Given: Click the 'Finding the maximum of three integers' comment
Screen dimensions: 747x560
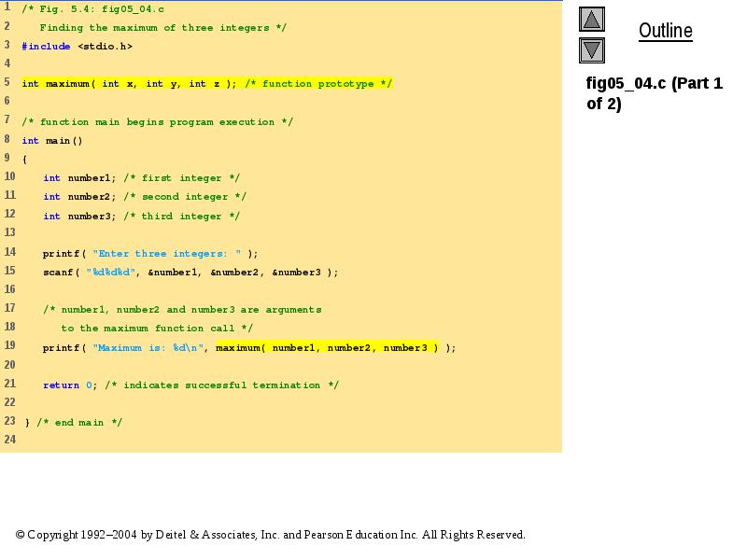Looking at the screenshot, I should pos(162,28).
